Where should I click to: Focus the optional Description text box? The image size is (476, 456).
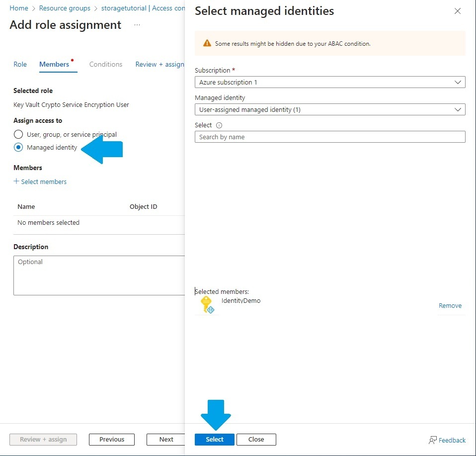(x=99, y=275)
